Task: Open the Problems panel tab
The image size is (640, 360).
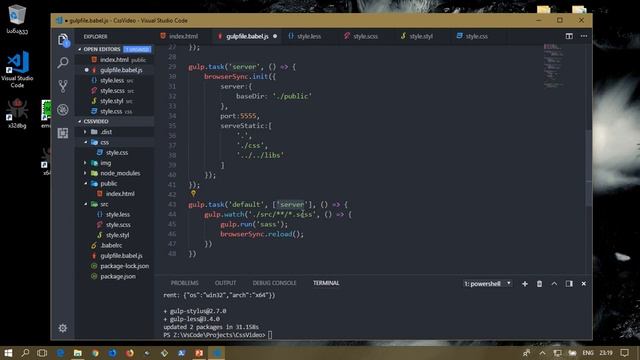Action: [x=184, y=283]
